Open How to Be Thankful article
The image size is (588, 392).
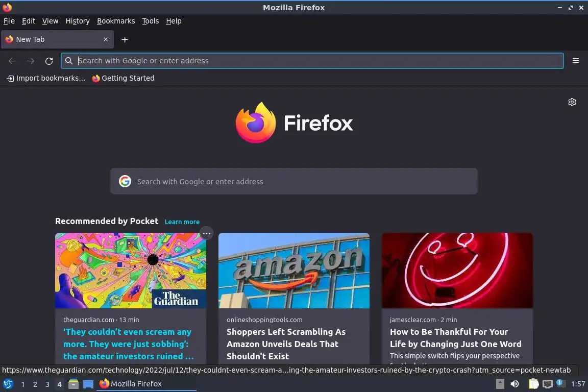456,337
